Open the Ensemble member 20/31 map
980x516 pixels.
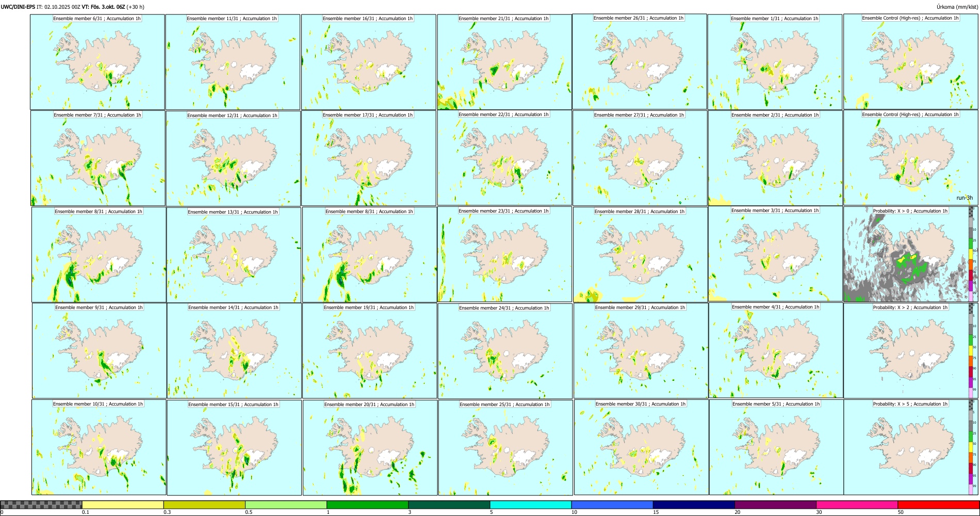tap(370, 447)
